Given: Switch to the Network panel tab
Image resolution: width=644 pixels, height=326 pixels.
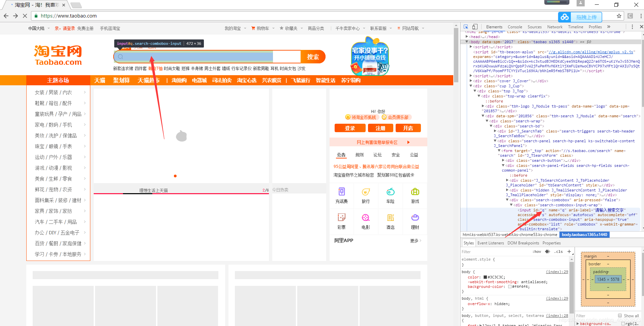Looking at the screenshot, I should [x=555, y=27].
